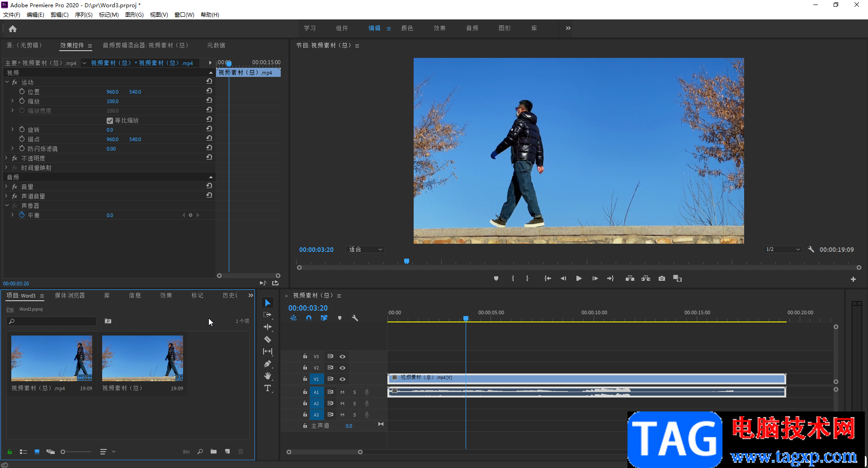Click Mark Out bracket button

[527, 279]
